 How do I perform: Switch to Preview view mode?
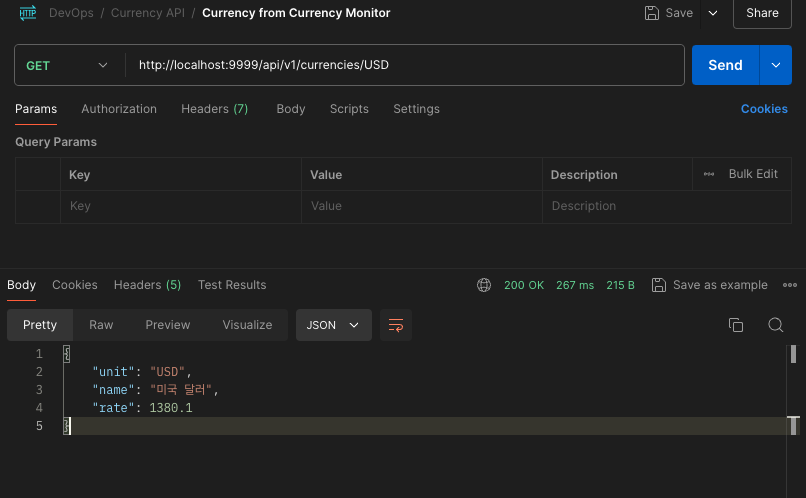pyautogui.click(x=168, y=325)
